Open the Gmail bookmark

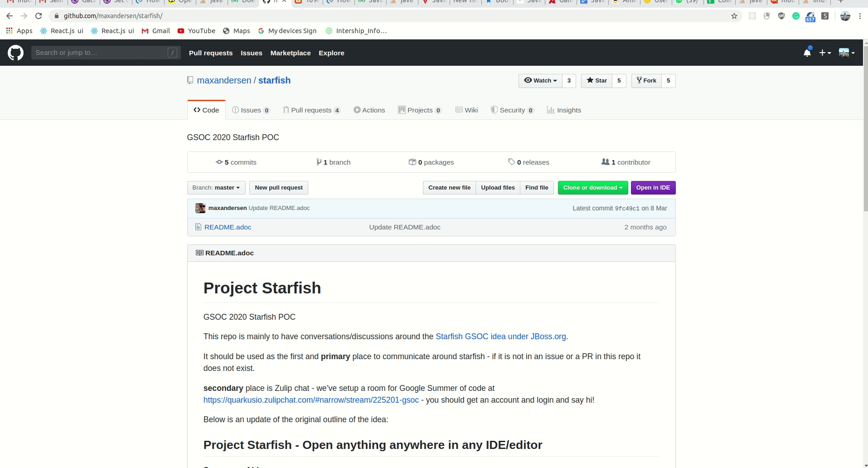[x=156, y=31]
